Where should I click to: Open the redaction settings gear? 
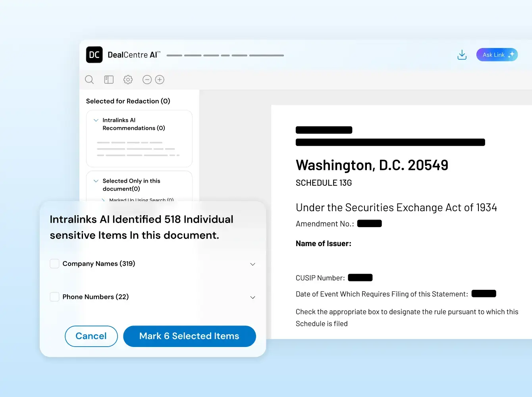click(128, 79)
